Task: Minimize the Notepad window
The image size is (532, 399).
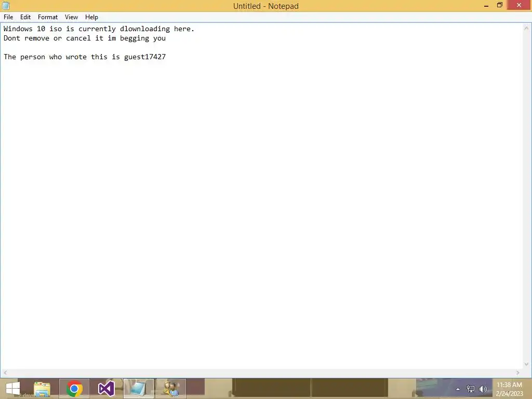Action: (486, 5)
